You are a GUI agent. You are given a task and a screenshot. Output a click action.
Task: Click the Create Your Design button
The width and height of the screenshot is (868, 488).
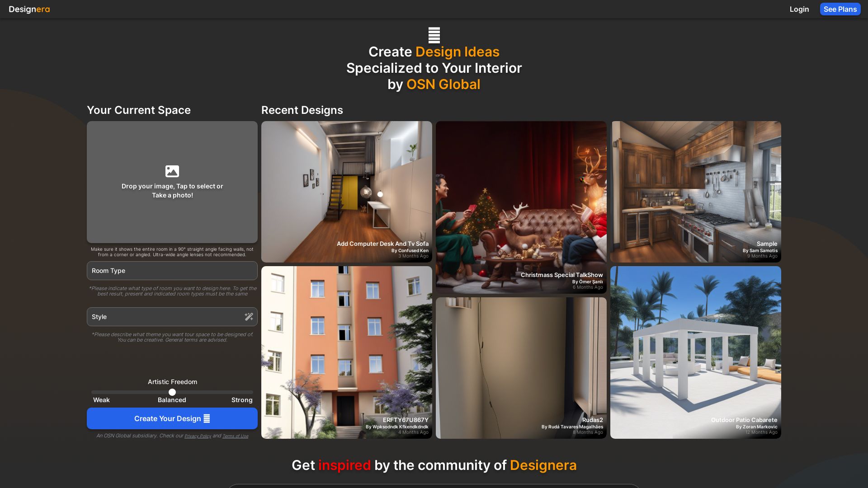172,418
